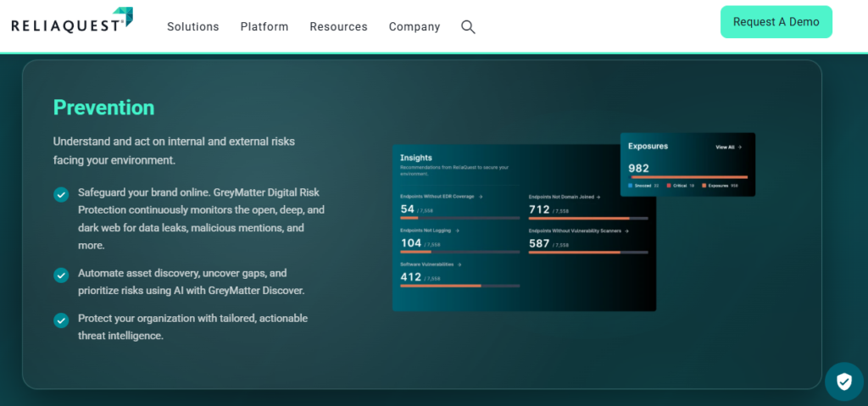Click the 587 endpoints value
The image size is (868, 406).
539,243
